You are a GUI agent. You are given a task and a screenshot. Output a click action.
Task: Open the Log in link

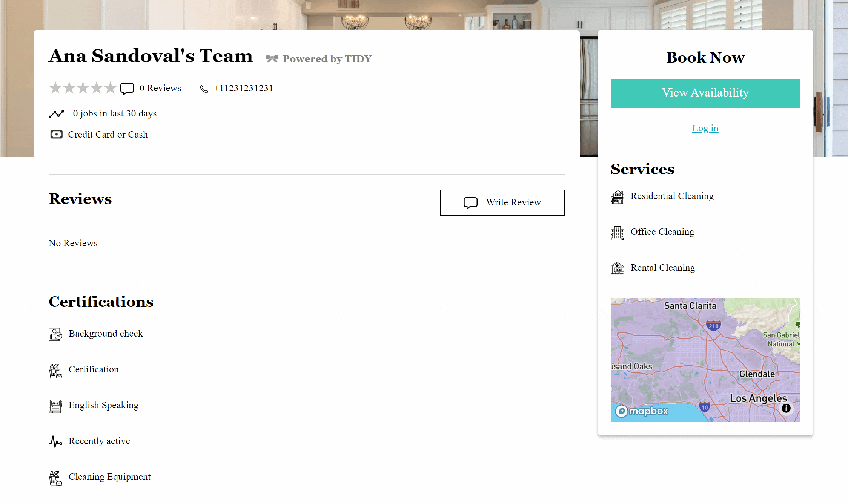tap(705, 128)
